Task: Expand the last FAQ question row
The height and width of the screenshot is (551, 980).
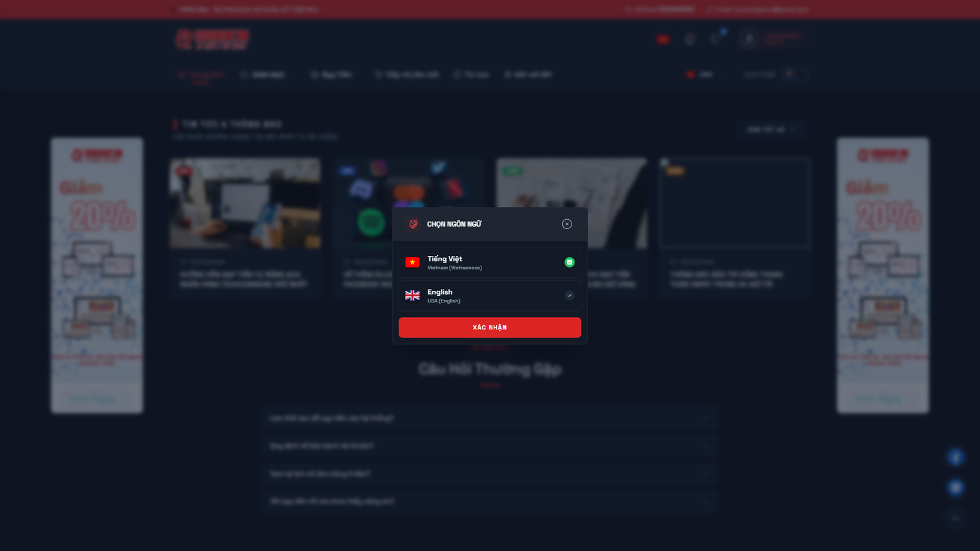Action: tap(490, 501)
